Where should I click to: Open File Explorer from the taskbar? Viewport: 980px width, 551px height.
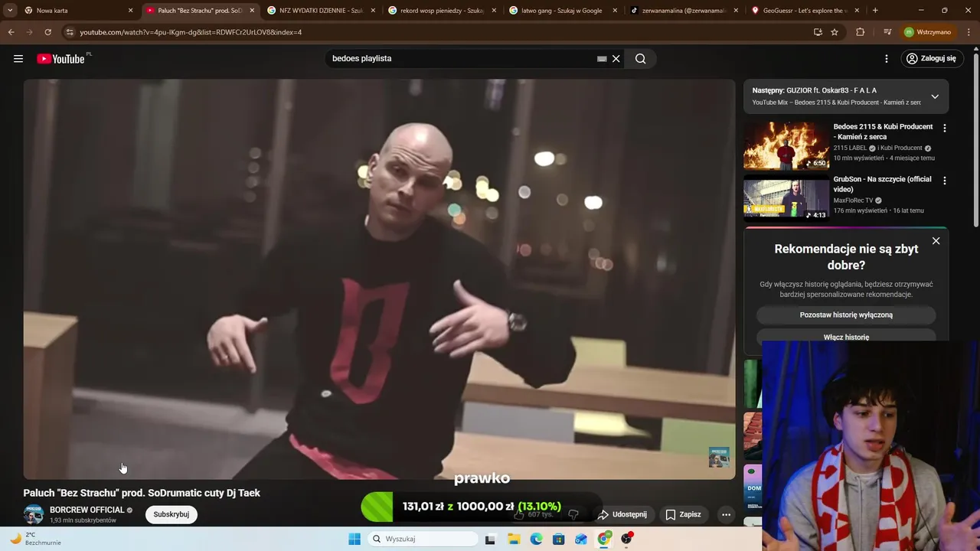click(x=514, y=539)
